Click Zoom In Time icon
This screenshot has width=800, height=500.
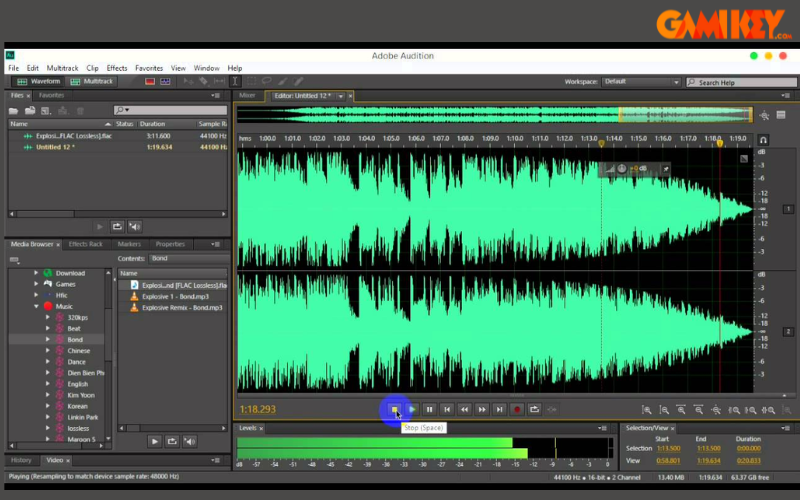click(681, 410)
